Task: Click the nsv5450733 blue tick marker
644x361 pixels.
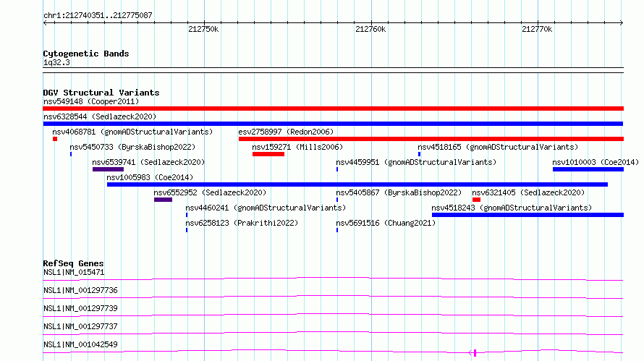Action: pos(71,154)
